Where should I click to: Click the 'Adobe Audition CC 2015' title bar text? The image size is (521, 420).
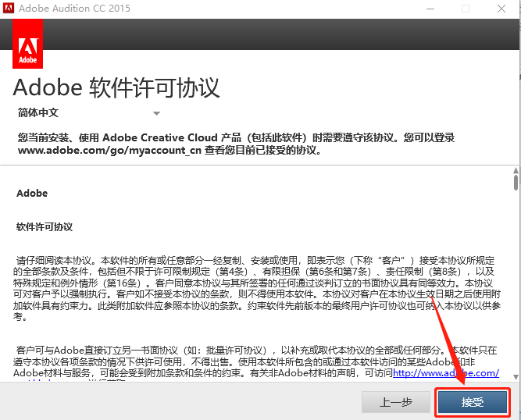point(74,9)
